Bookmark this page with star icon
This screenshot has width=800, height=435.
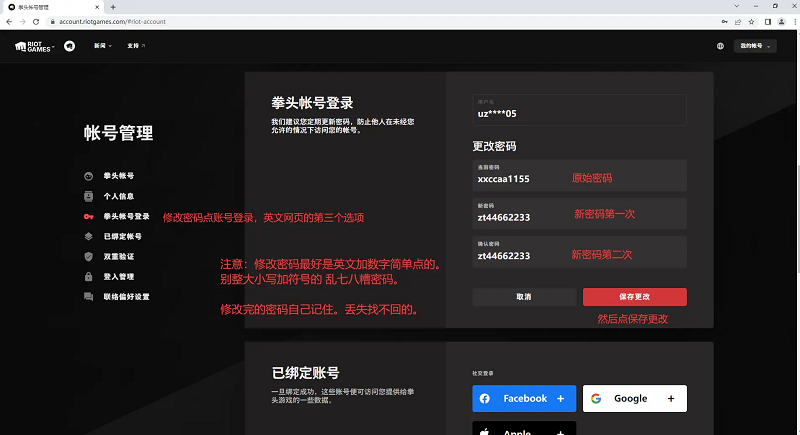tap(752, 21)
